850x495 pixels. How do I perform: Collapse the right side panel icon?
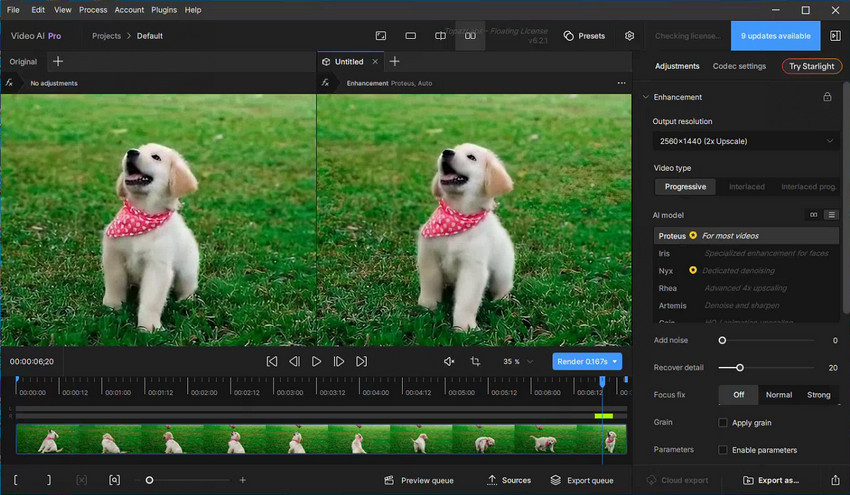pos(835,36)
